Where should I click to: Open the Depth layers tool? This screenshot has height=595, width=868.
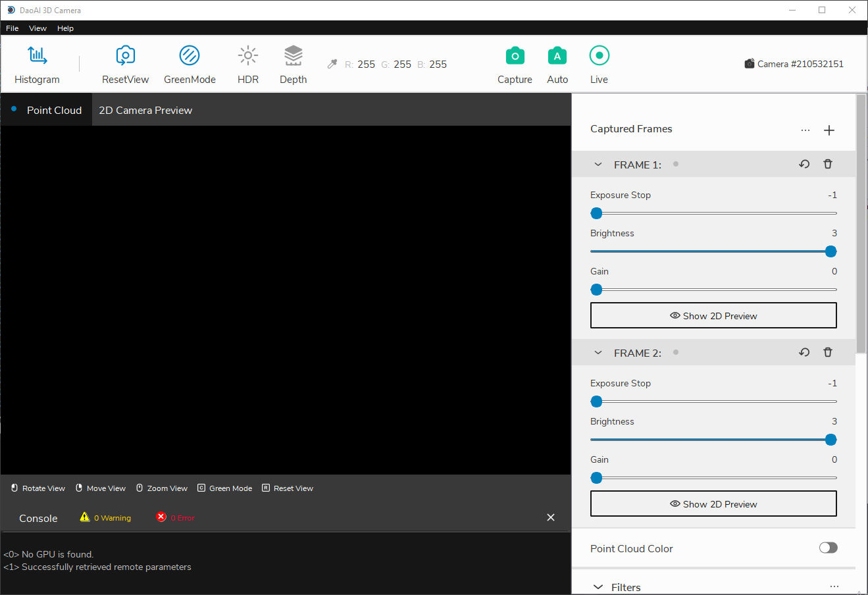(x=293, y=56)
